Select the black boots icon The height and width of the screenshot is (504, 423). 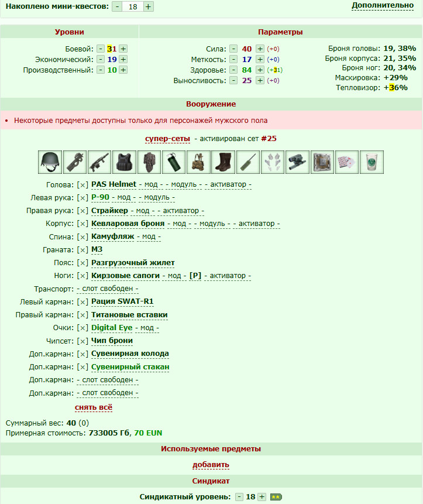[x=223, y=162]
